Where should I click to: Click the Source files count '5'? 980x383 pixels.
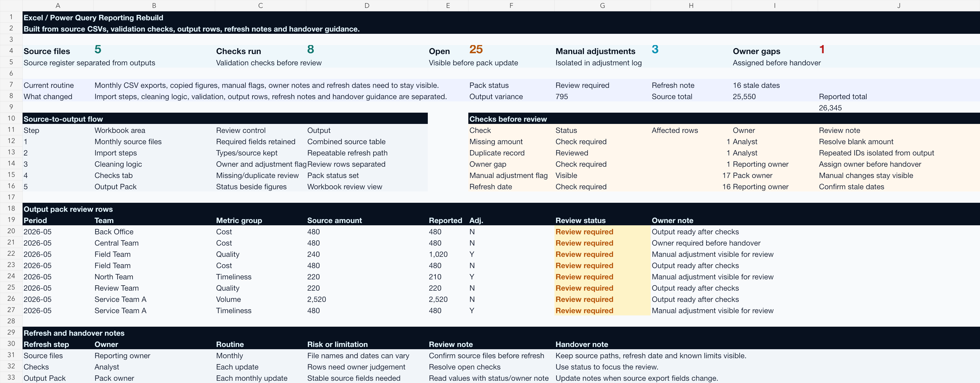[98, 50]
